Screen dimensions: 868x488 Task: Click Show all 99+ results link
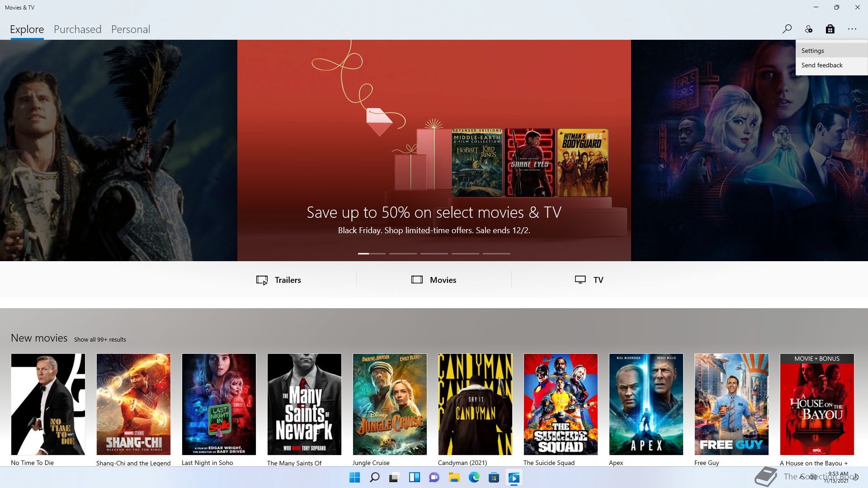(100, 339)
